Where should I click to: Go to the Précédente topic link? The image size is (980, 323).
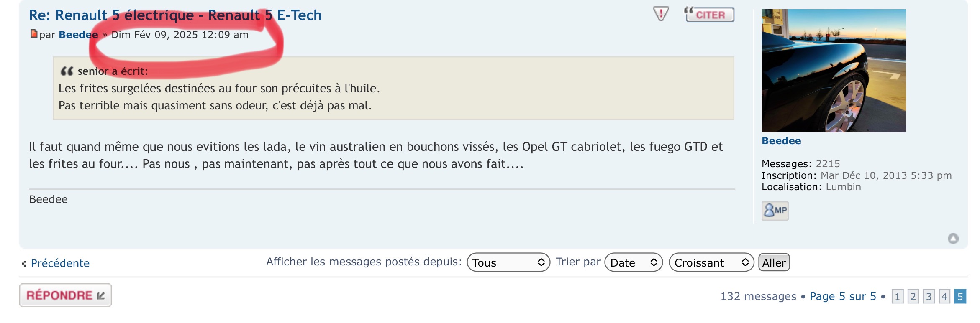point(60,263)
